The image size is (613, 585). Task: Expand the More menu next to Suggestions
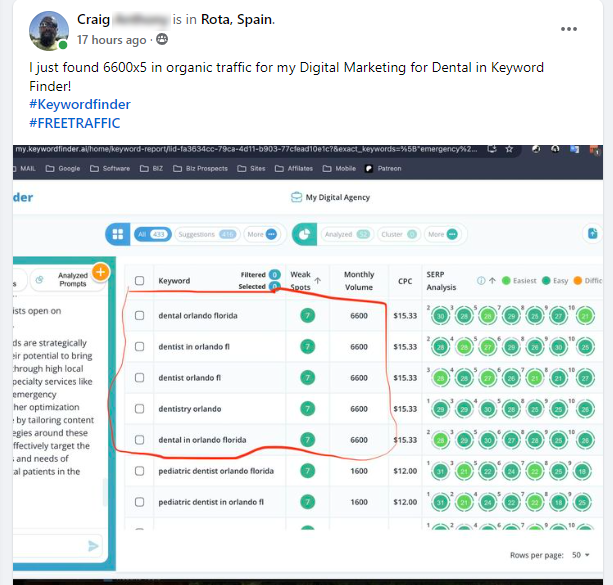[257, 234]
